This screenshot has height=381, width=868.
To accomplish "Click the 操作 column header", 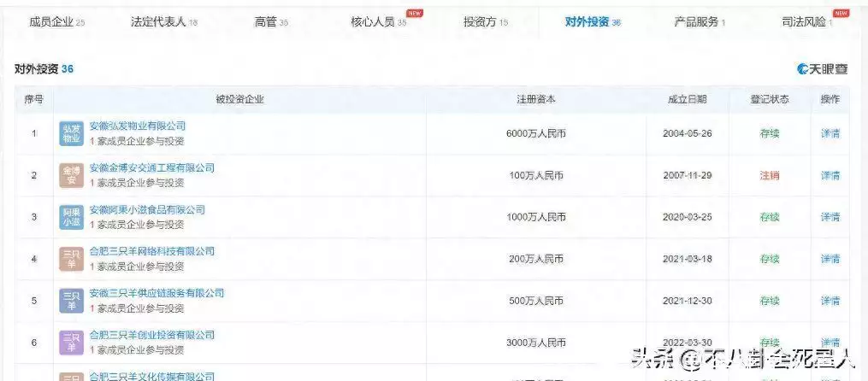I will point(830,100).
